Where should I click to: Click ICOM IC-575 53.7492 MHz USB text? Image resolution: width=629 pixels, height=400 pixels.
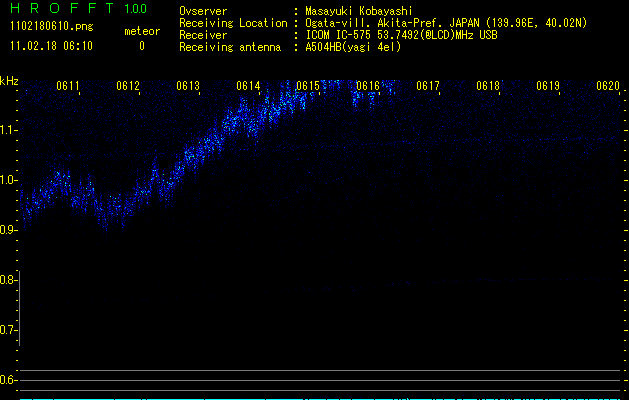tap(401, 35)
